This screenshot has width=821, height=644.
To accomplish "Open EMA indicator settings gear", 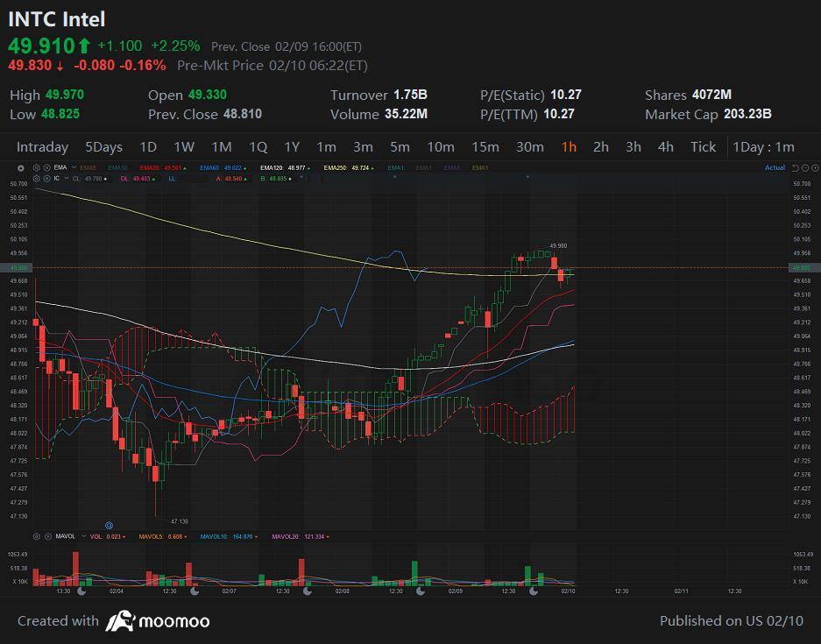I will click(x=37, y=167).
